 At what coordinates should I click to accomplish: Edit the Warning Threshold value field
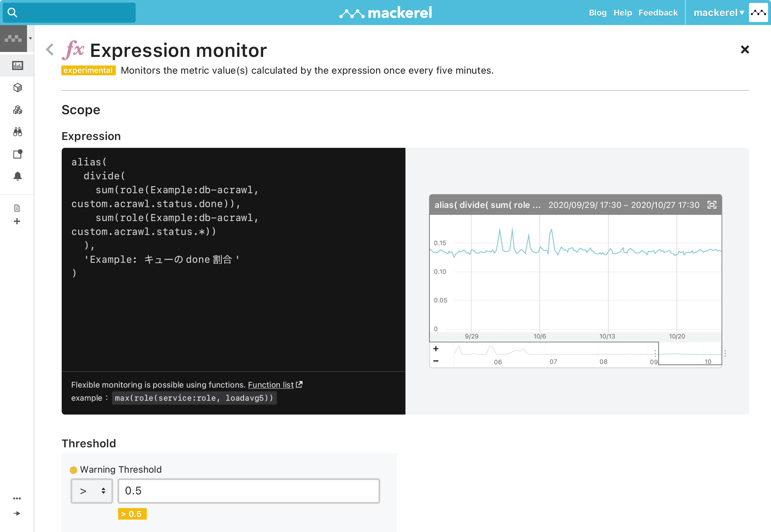[248, 491]
